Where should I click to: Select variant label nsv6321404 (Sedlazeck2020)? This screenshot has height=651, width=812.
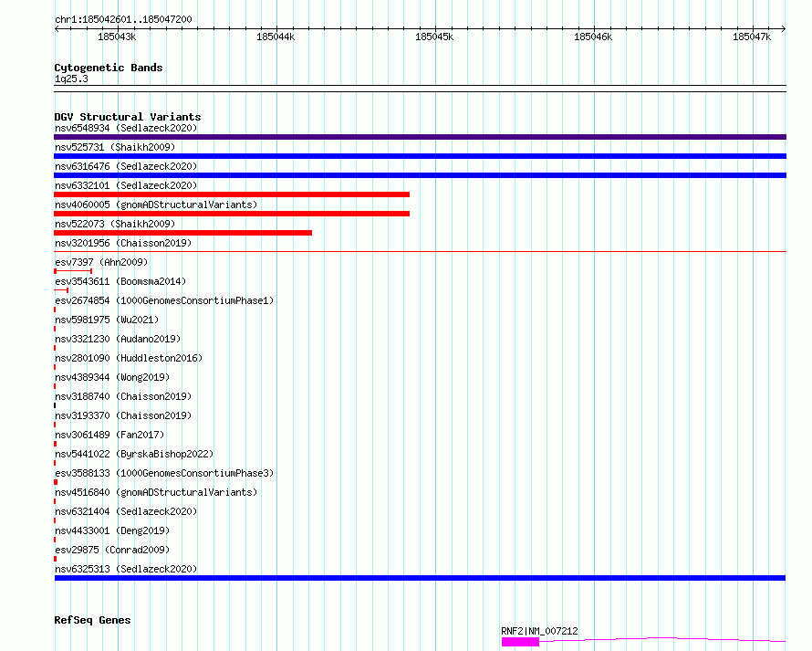click(126, 511)
